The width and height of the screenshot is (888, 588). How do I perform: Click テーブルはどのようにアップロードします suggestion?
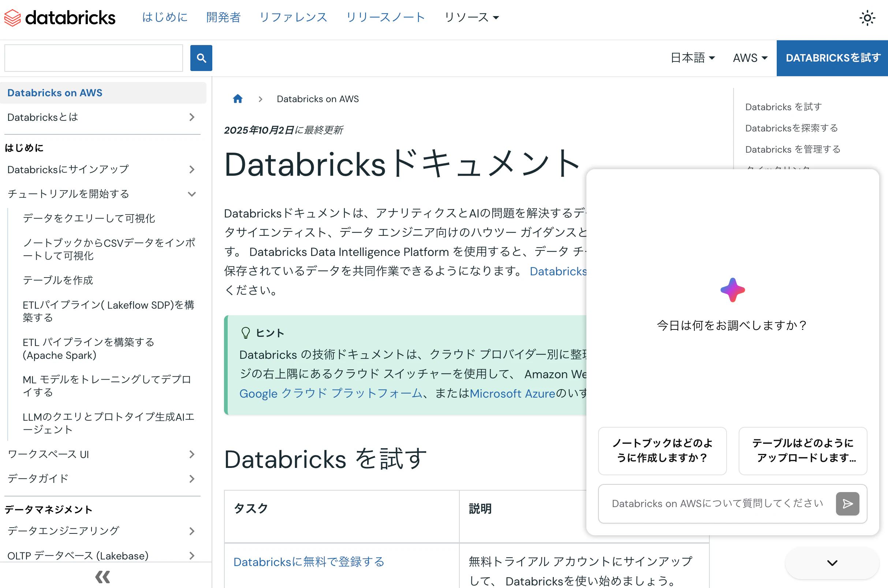[803, 451]
